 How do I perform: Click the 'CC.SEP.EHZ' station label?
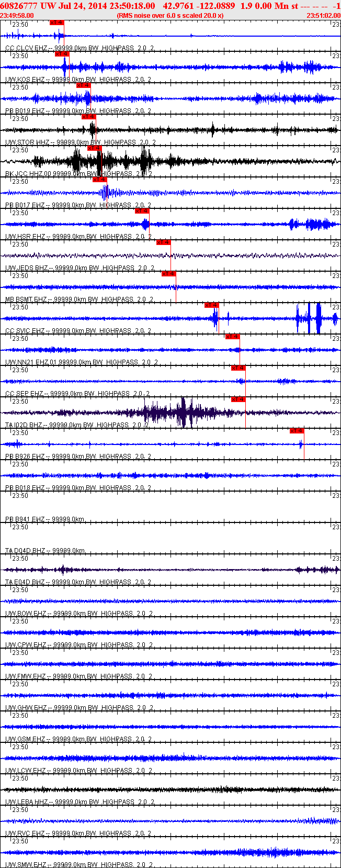pyautogui.click(x=24, y=394)
